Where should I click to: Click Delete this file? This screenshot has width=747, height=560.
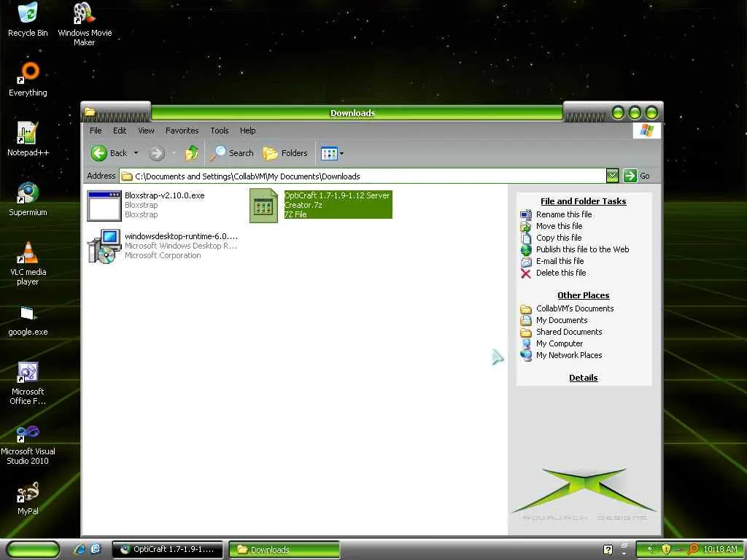[561, 273]
